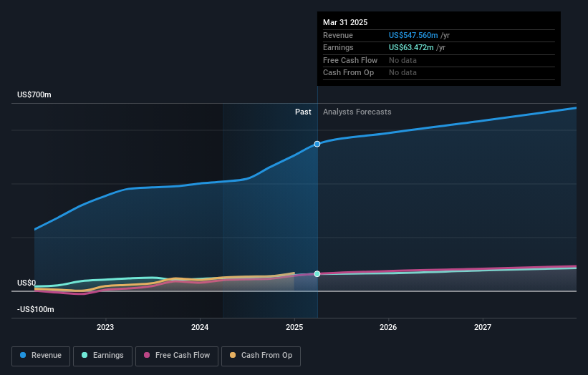Click the Mar 31 2025 tooltip date
Viewport: 588px width, 375px height.
tap(345, 22)
